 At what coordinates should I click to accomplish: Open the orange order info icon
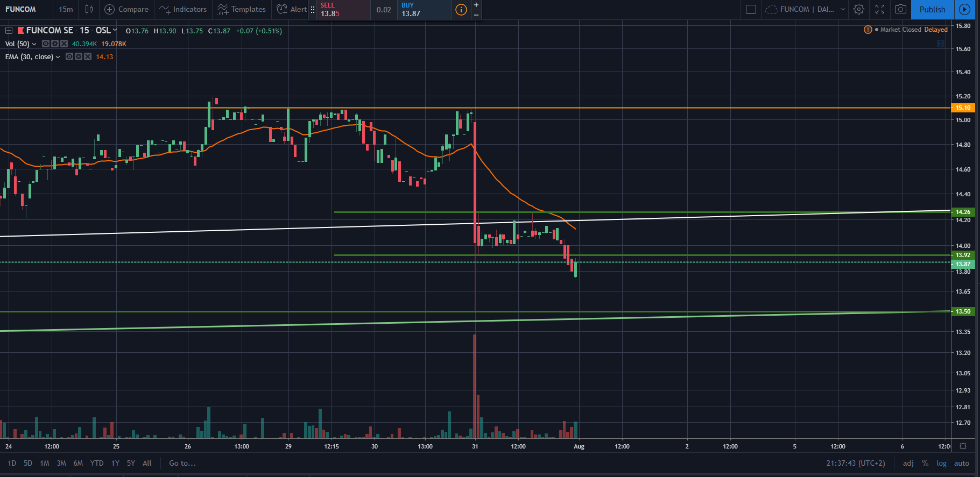[461, 10]
